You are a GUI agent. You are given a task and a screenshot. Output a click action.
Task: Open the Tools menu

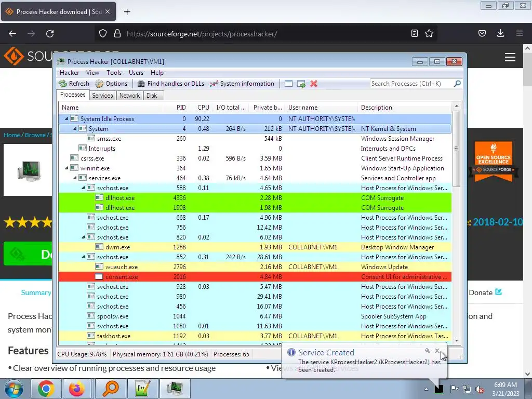[114, 73]
